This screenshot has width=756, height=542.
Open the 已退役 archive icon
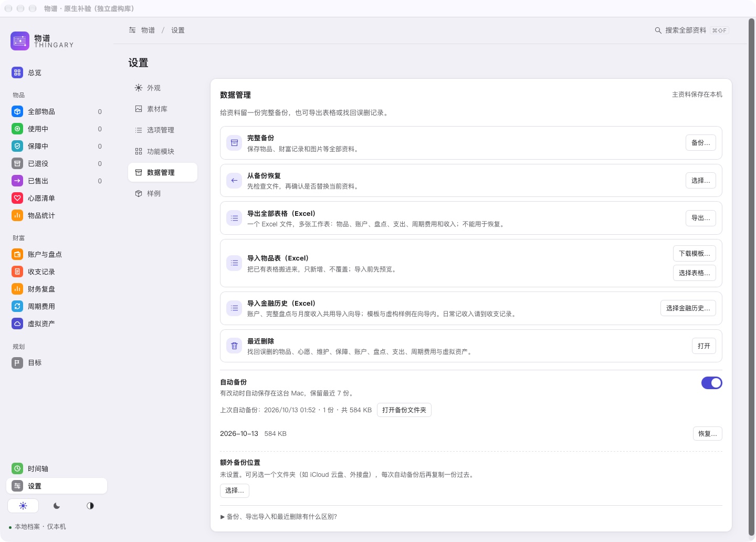coord(17,163)
